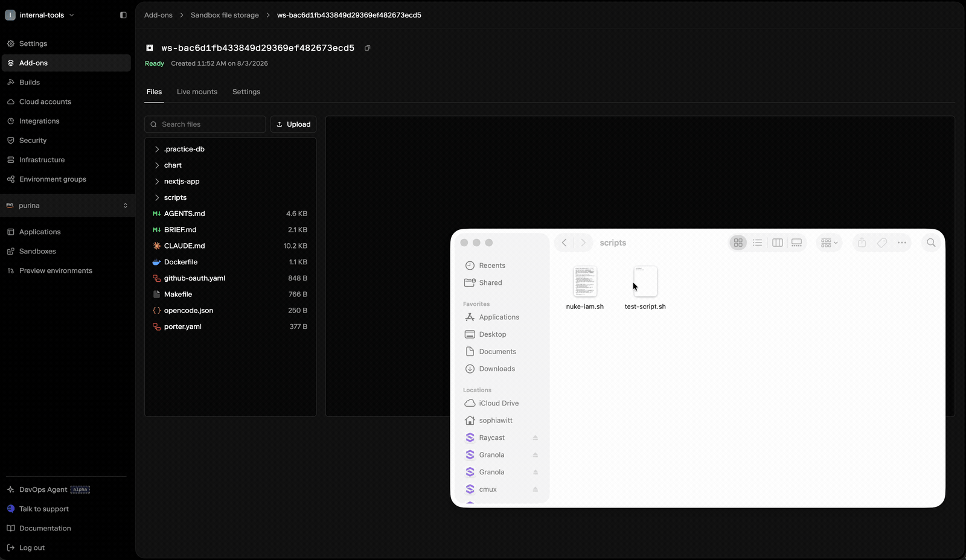This screenshot has height=560, width=966.
Task: Open the Finder search
Action: coord(931,243)
